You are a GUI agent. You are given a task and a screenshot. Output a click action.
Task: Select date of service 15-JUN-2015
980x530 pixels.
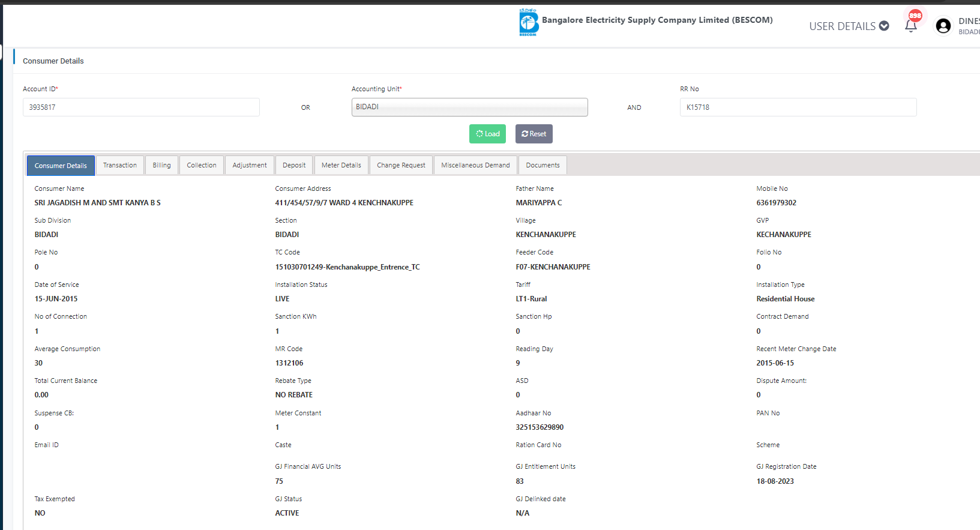(56, 299)
